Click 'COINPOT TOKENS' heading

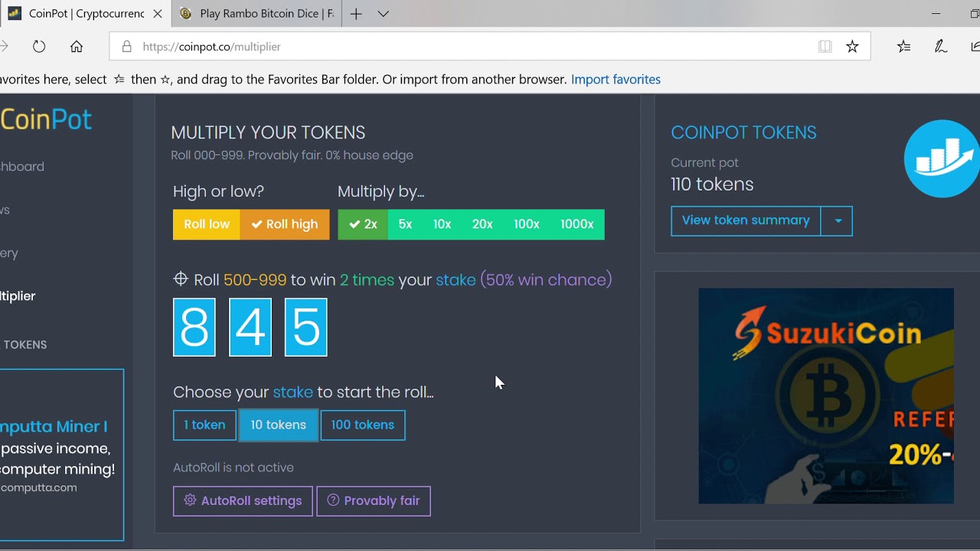coord(743,132)
